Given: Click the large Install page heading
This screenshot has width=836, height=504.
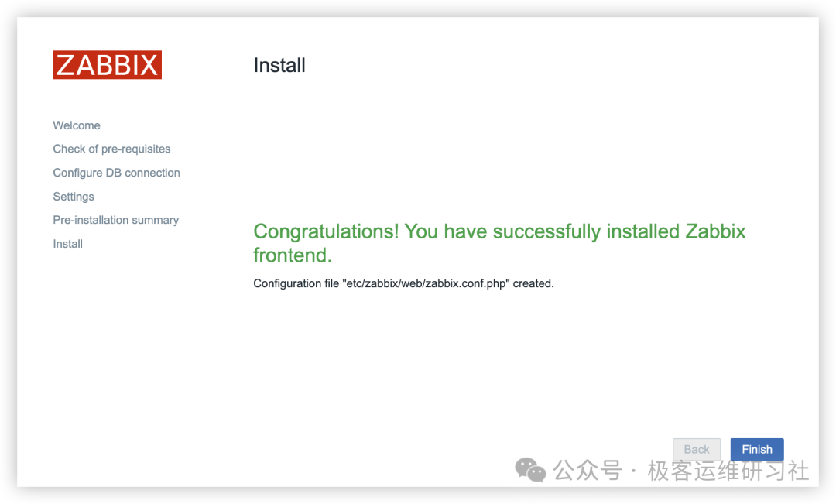Looking at the screenshot, I should pyautogui.click(x=279, y=66).
